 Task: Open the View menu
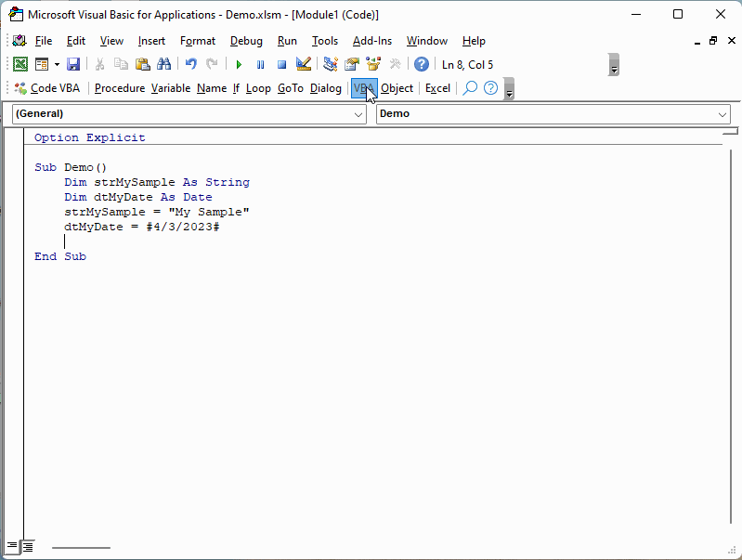[111, 41]
